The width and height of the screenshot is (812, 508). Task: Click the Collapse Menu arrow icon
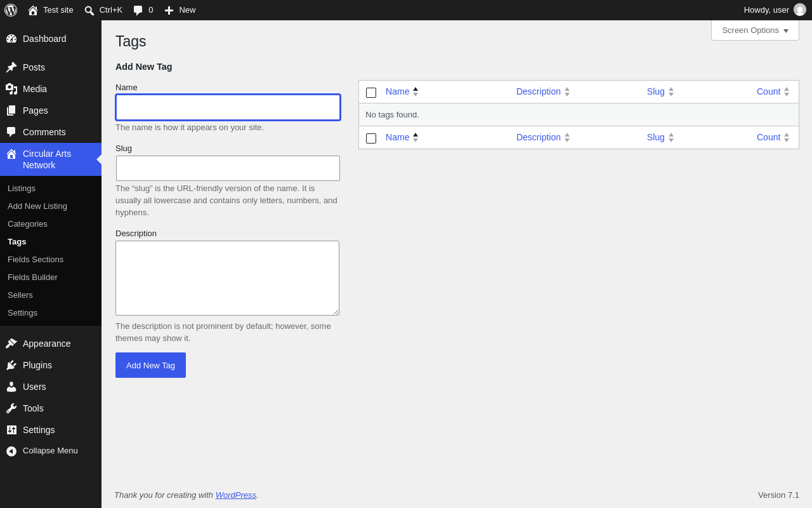[x=11, y=451]
